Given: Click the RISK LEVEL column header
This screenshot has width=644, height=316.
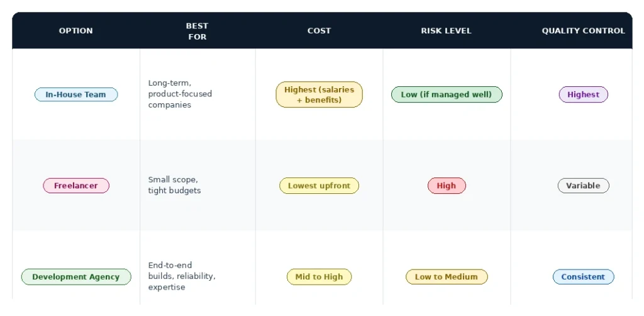Looking at the screenshot, I should (x=446, y=30).
